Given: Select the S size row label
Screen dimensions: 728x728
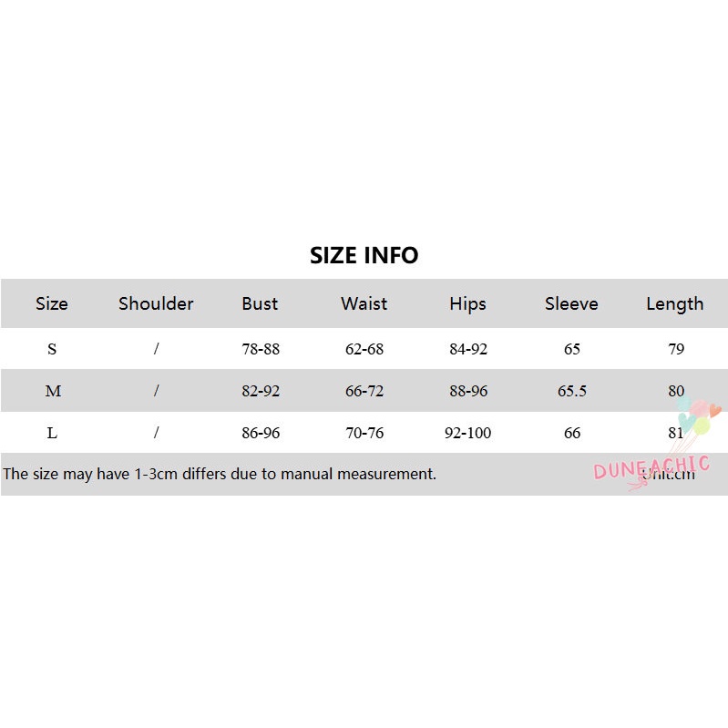Looking at the screenshot, I should (52, 349).
